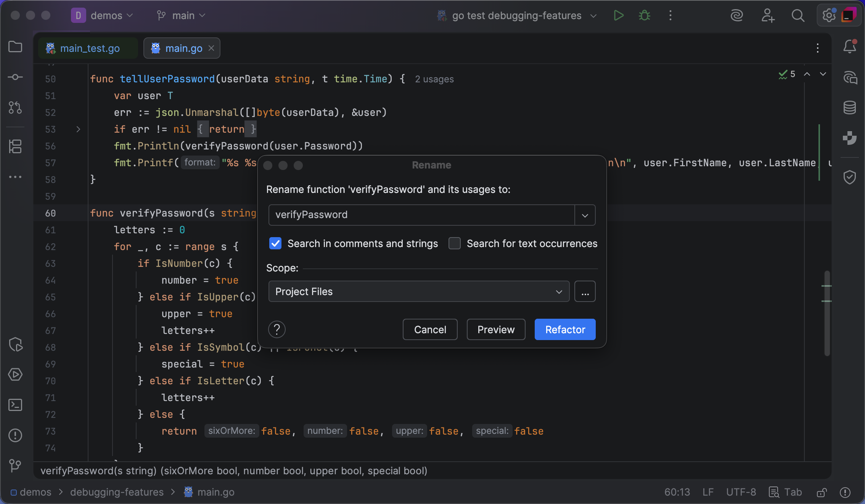The height and width of the screenshot is (504, 865).
Task: Open IDE settings gear menu
Action: point(828,16)
